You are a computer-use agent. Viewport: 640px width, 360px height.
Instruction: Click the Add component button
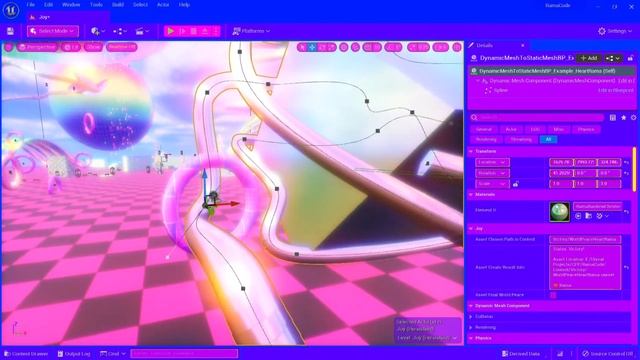[589, 58]
